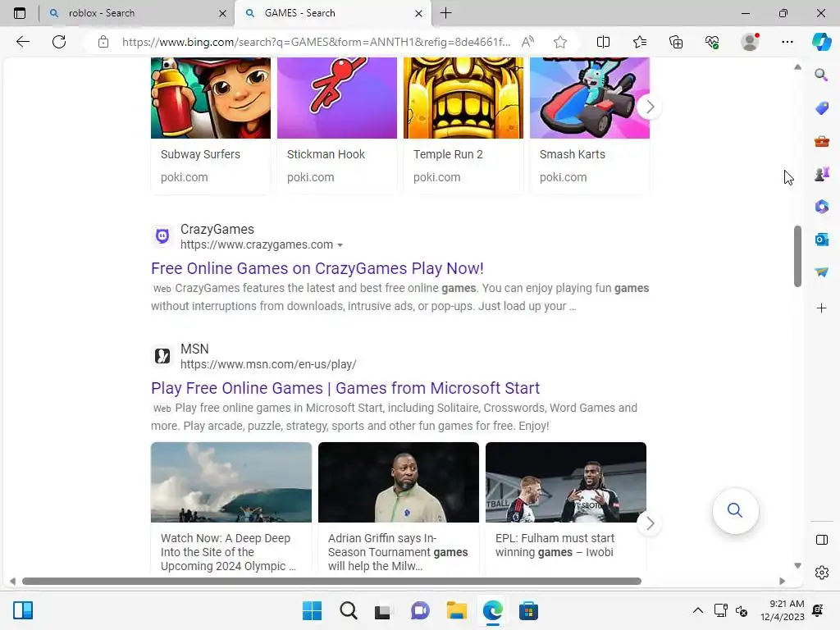840x630 pixels.
Task: Open Settings and more ellipsis menu
Action: [787, 42]
